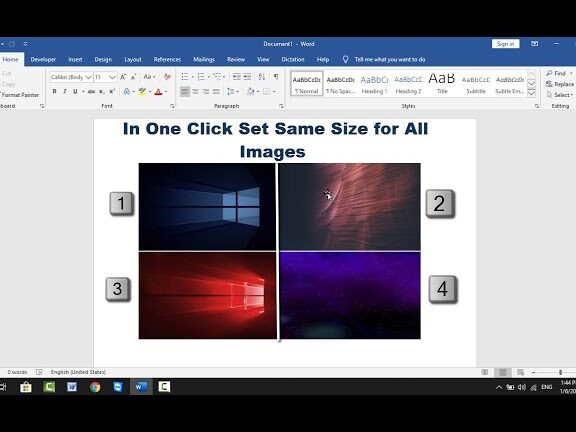Switch to the Layout tab
Viewport: 576px width, 432px height.
coord(133,60)
